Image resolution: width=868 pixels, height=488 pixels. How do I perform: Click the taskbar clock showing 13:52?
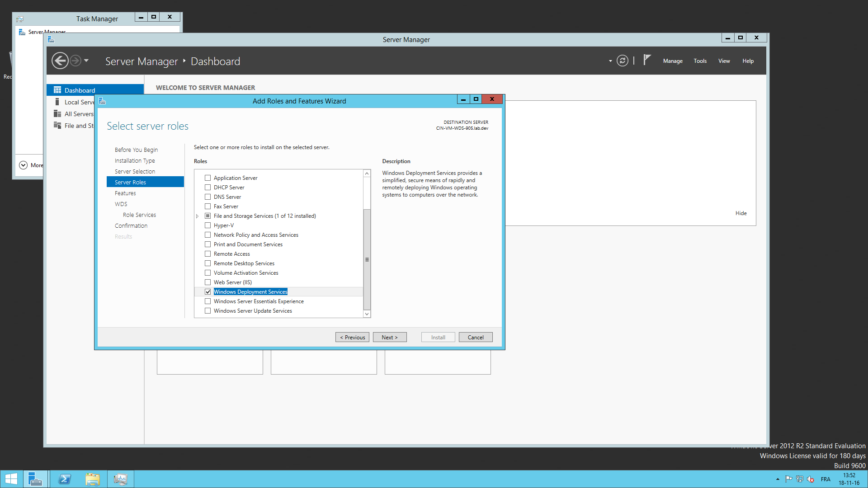tap(849, 479)
